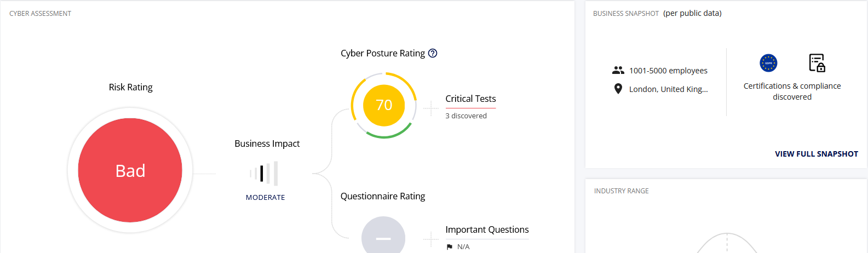
Task: Click the Industry Range chart curve
Action: (x=727, y=243)
